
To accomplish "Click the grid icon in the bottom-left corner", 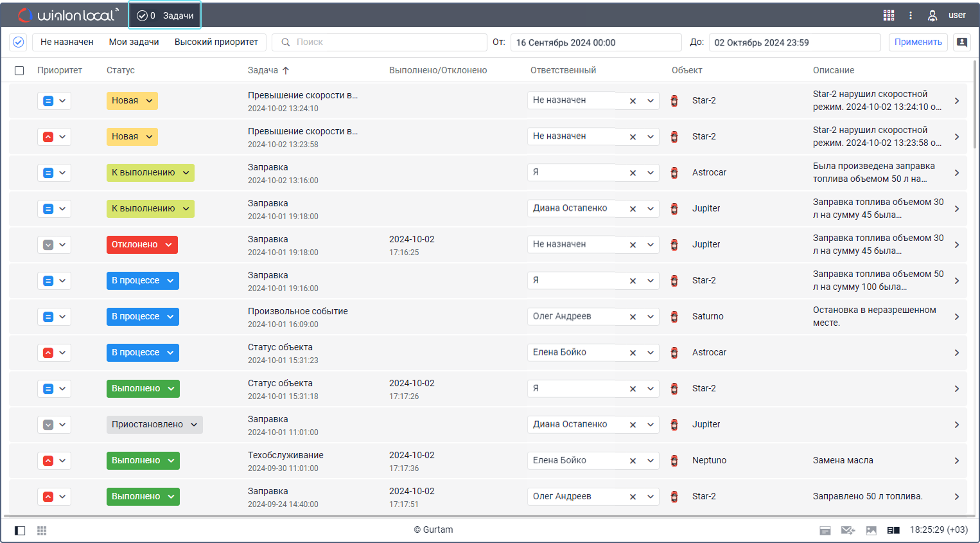I will pyautogui.click(x=42, y=530).
